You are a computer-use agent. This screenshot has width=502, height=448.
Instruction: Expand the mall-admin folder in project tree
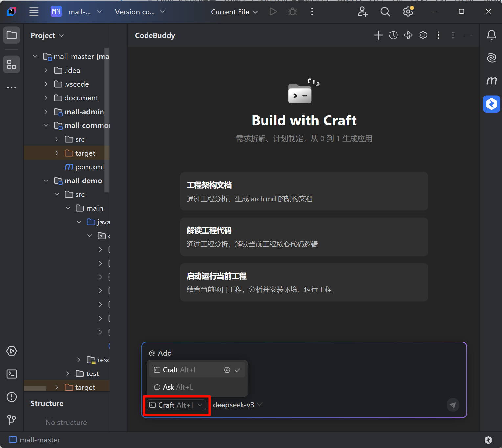click(x=46, y=112)
